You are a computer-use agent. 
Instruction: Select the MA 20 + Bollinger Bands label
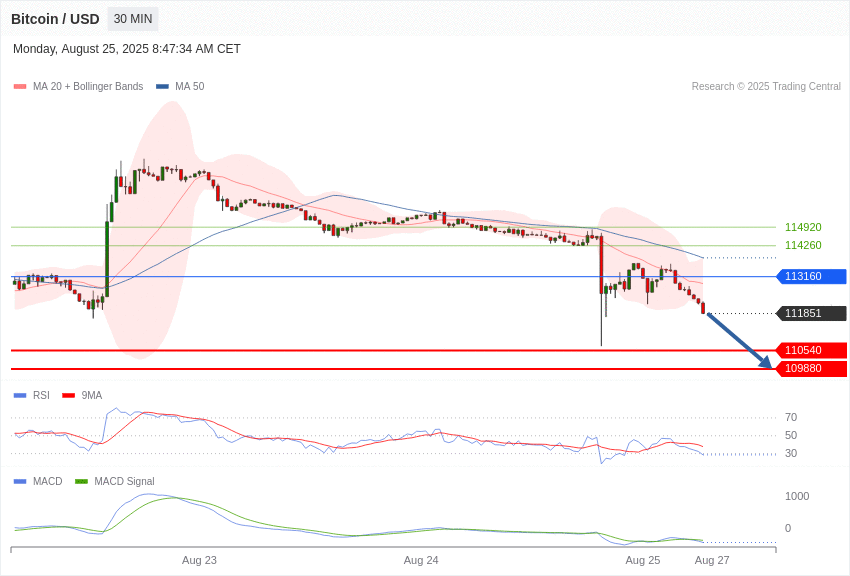[88, 87]
